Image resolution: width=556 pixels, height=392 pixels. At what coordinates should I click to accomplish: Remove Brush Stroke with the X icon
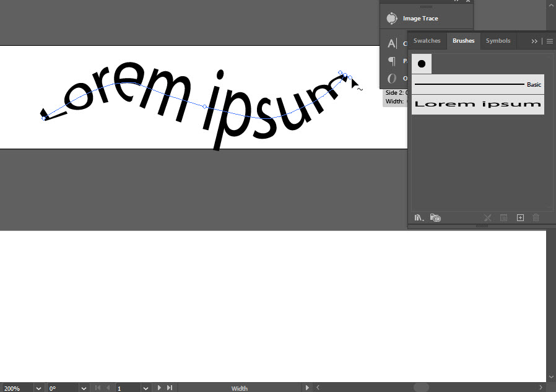(487, 217)
